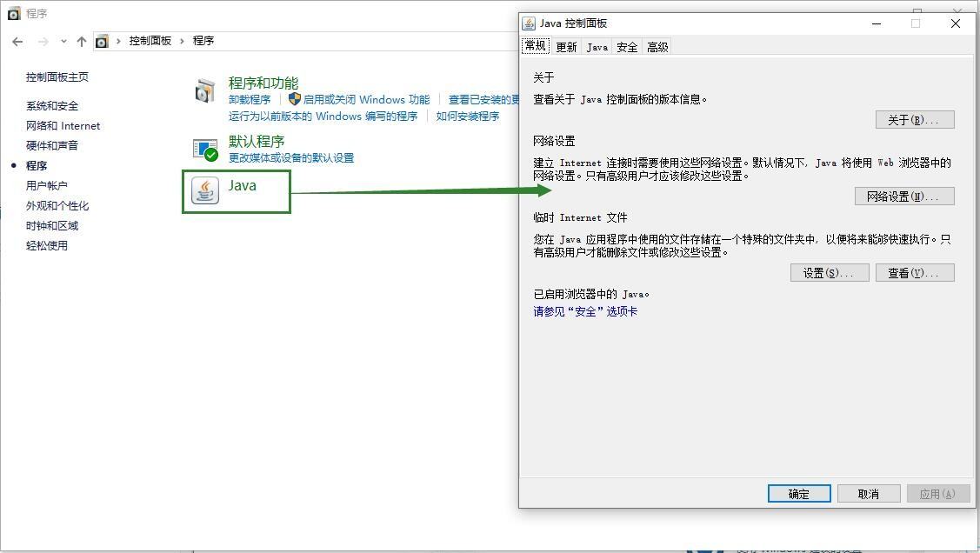This screenshot has height=553, width=980.
Task: Open the 默认程序 heading link
Action: pyautogui.click(x=257, y=142)
